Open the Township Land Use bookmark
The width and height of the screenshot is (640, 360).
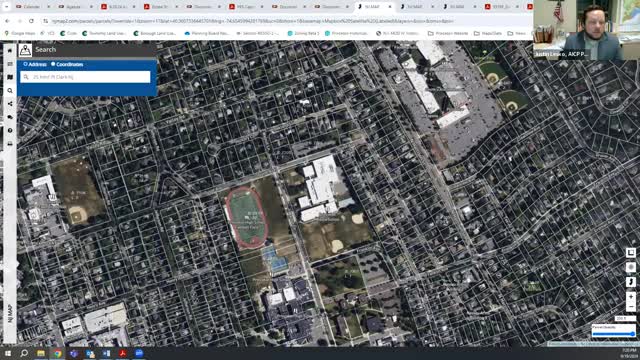click(x=104, y=33)
